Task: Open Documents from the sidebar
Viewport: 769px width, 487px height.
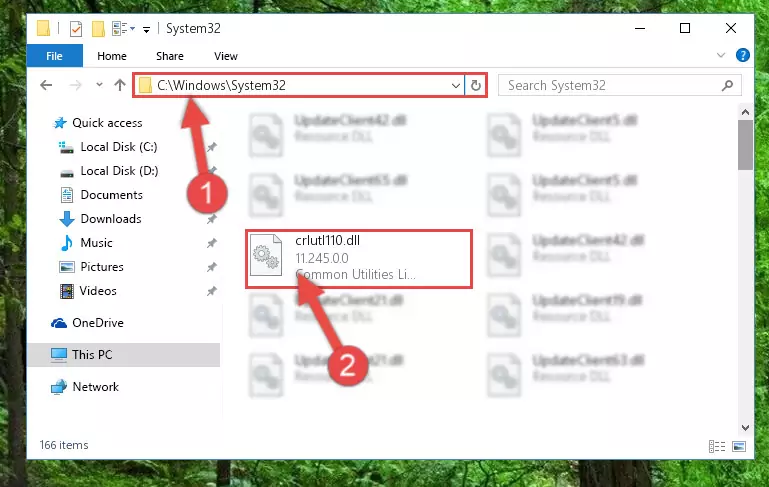Action: click(111, 195)
